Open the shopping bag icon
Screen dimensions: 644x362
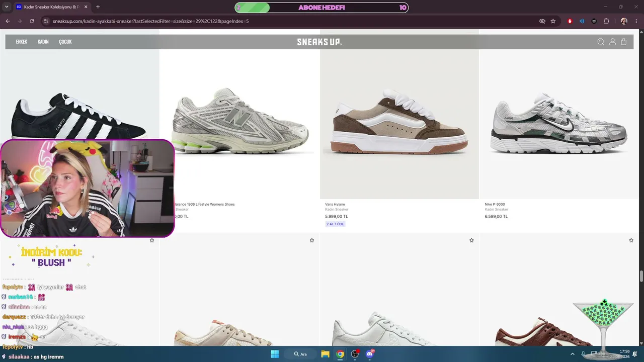pos(624,42)
